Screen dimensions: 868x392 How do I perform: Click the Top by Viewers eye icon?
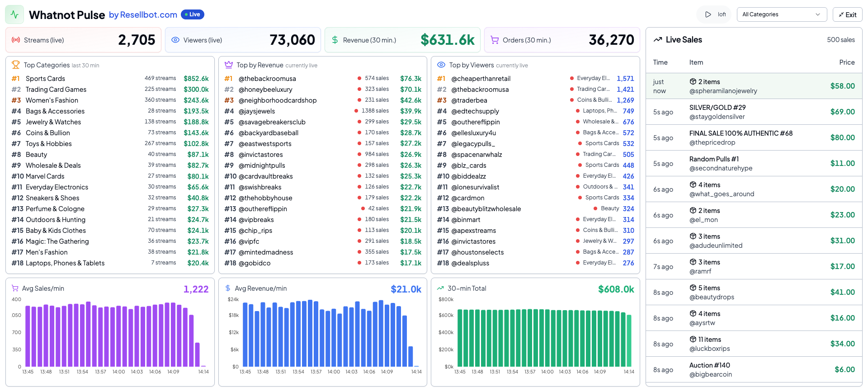[x=441, y=65]
